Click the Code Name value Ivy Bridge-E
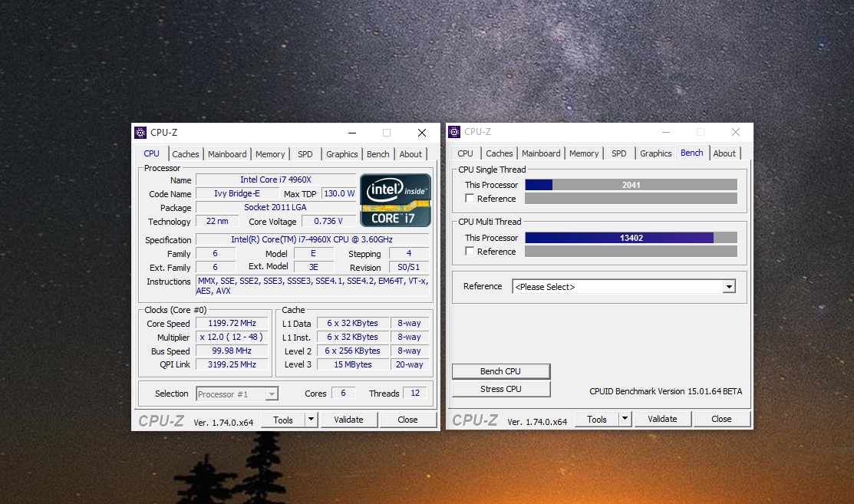This screenshot has height=504, width=854. click(x=237, y=193)
